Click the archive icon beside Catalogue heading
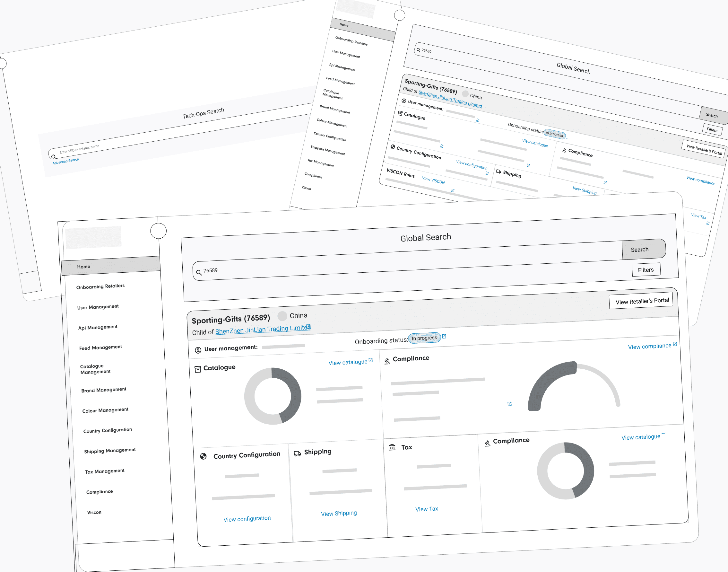 pos(198,369)
